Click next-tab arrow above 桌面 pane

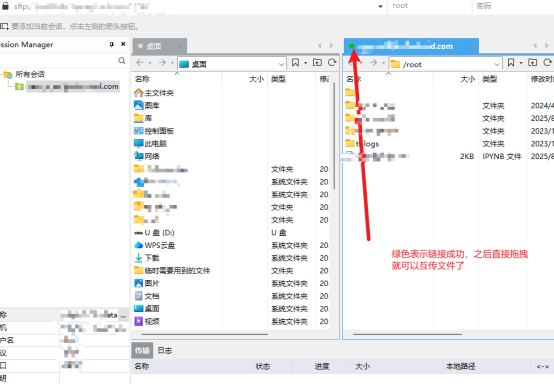(x=331, y=46)
